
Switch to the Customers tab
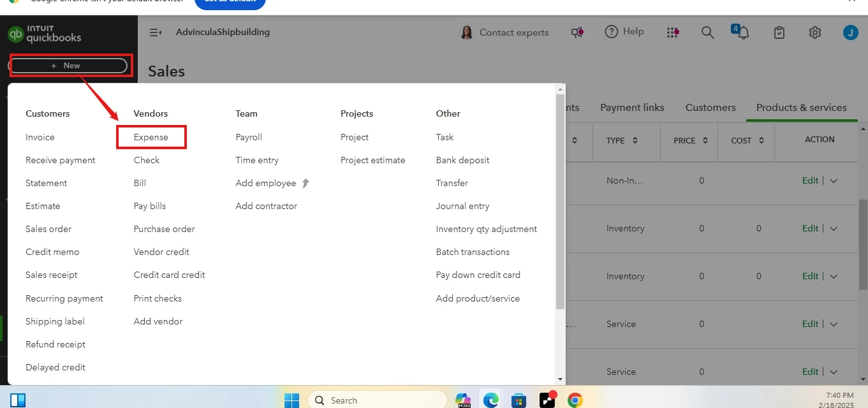click(710, 108)
